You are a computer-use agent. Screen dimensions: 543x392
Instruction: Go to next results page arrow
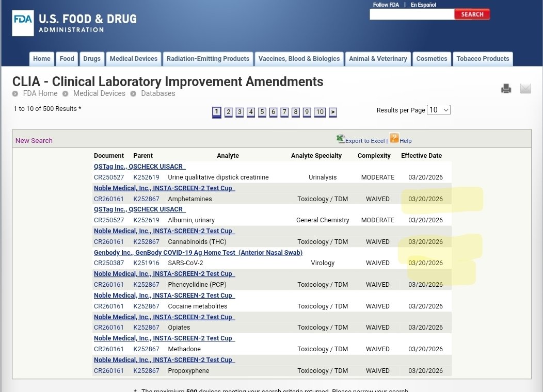[x=333, y=112]
